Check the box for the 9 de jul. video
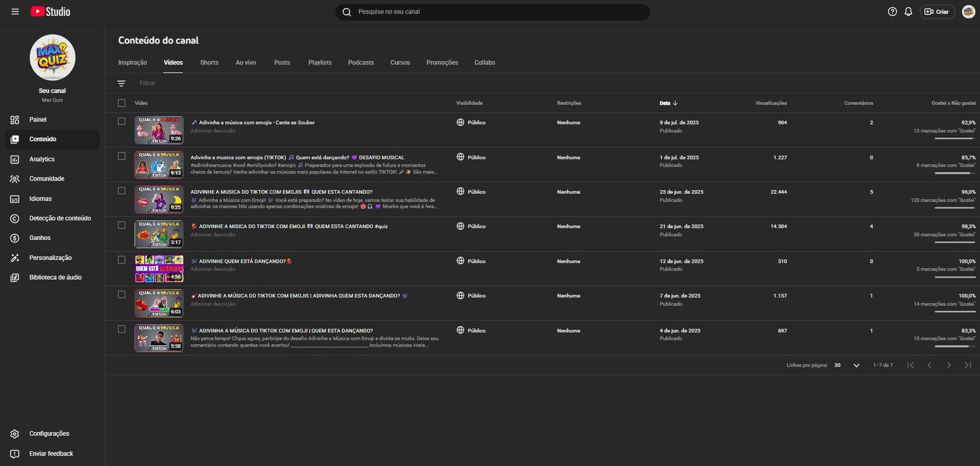980x466 pixels. (121, 121)
